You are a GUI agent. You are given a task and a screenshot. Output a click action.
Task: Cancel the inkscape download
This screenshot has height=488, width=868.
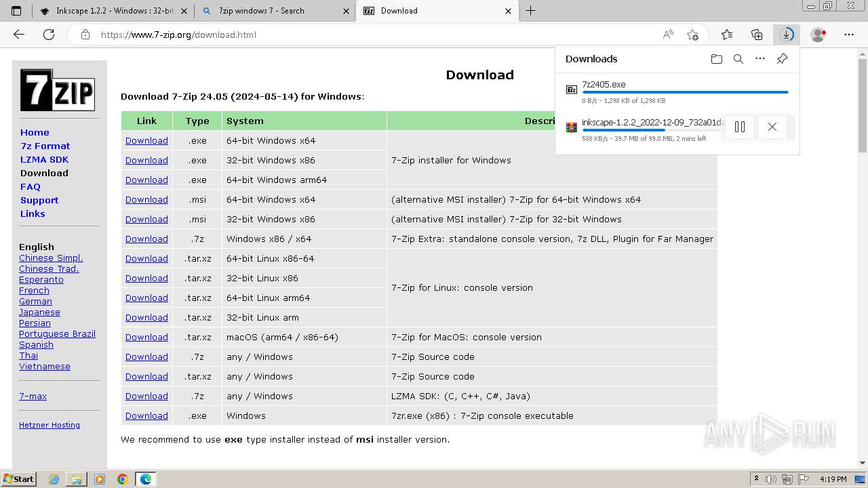[x=772, y=127]
